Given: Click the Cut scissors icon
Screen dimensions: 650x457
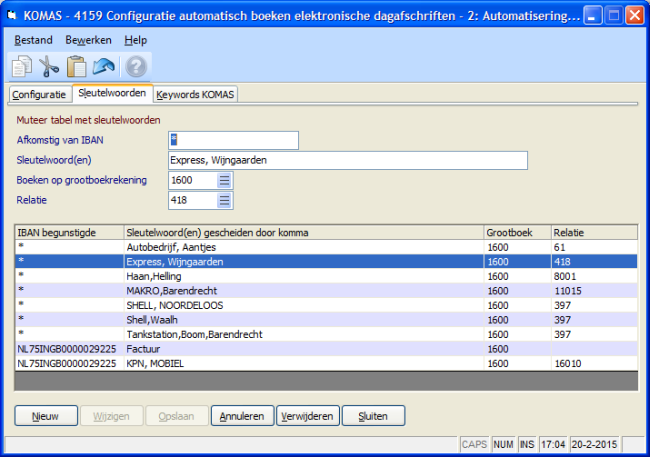Looking at the screenshot, I should point(49,66).
